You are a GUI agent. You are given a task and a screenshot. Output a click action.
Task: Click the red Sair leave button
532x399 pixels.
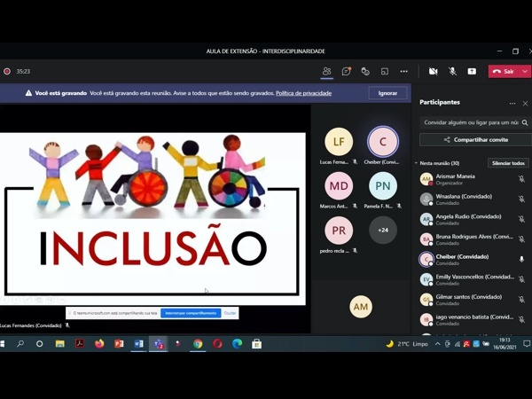tap(504, 71)
